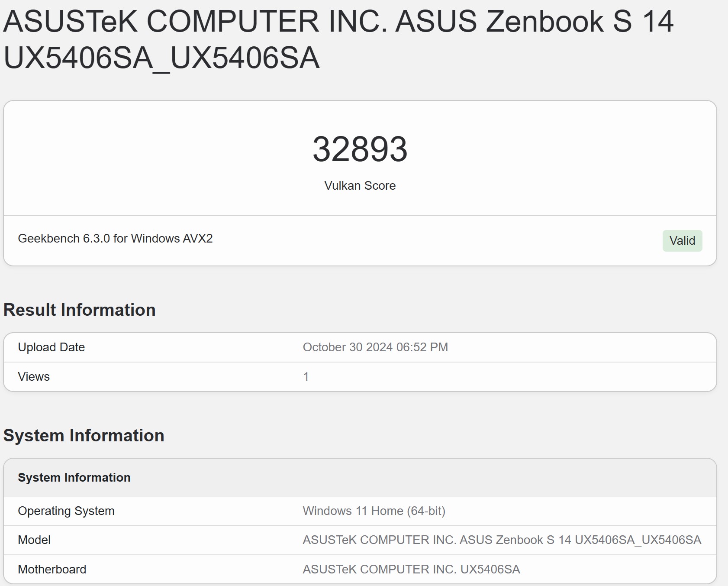This screenshot has height=586, width=728.
Task: Click the Views row label
Action: pos(34,377)
